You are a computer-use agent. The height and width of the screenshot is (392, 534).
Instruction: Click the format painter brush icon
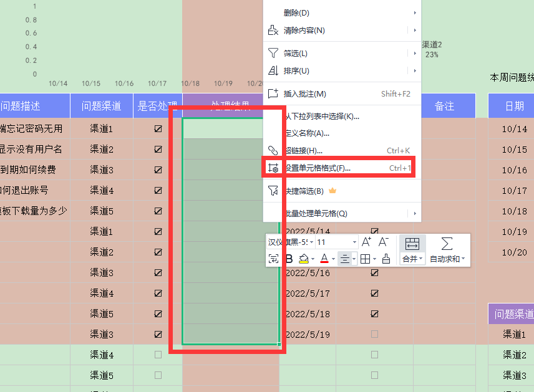[386, 259]
